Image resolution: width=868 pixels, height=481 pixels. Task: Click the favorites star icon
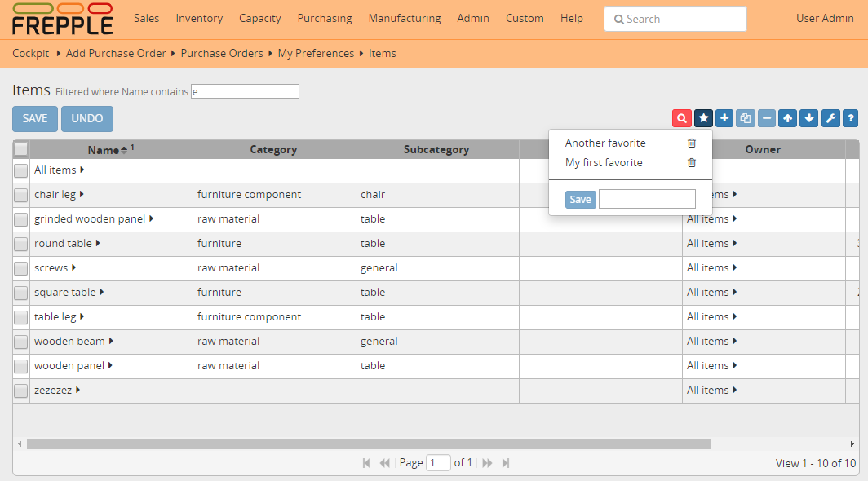click(x=703, y=118)
